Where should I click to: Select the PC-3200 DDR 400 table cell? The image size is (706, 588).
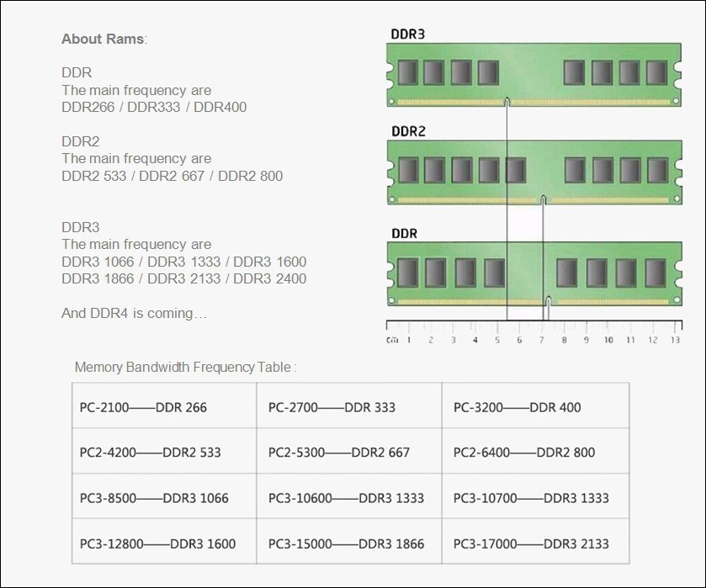pyautogui.click(x=536, y=405)
